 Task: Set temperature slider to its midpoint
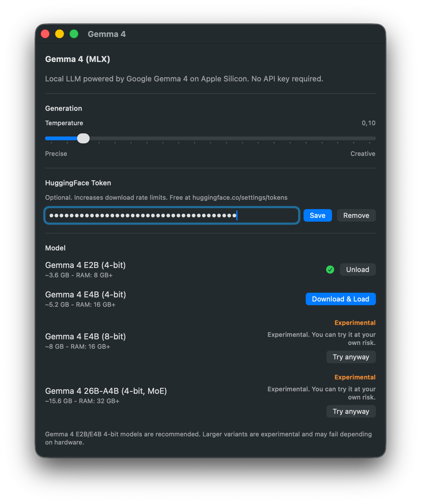(210, 138)
